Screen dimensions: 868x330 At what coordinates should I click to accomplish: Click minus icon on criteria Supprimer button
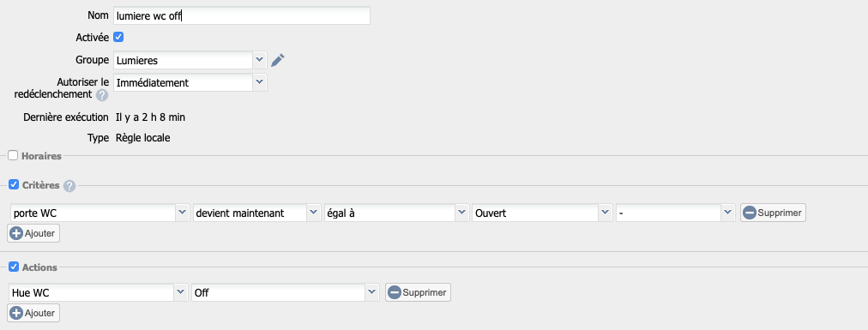click(x=749, y=213)
